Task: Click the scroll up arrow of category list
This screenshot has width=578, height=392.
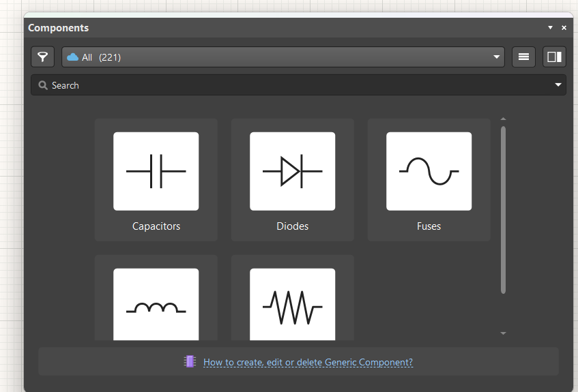Action: coord(503,119)
